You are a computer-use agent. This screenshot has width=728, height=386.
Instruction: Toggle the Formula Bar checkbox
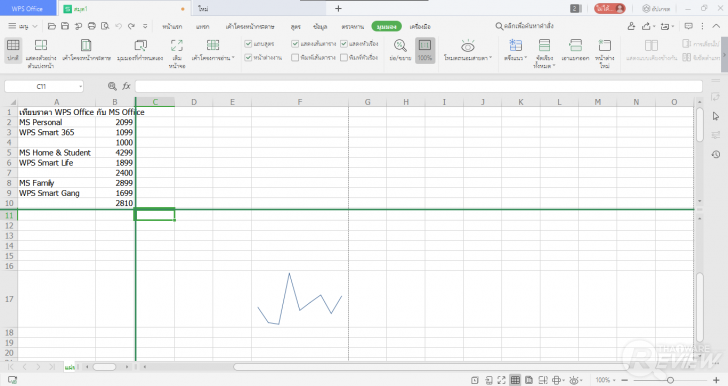[248, 44]
